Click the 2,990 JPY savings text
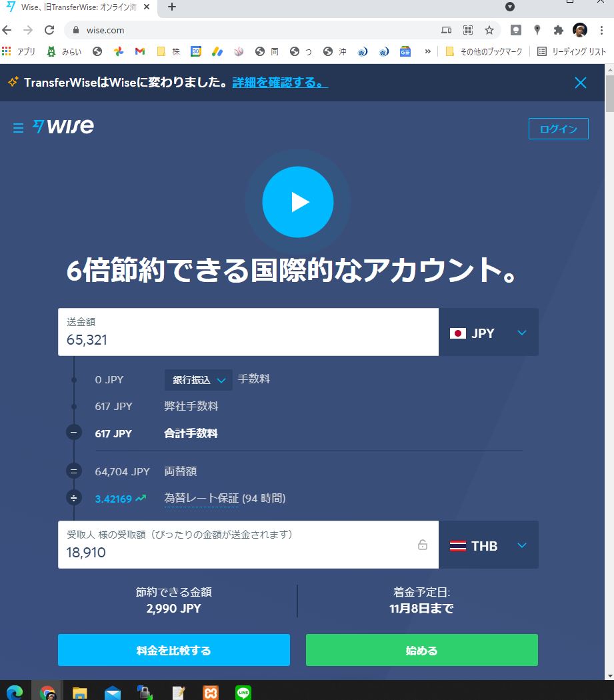 (x=174, y=608)
